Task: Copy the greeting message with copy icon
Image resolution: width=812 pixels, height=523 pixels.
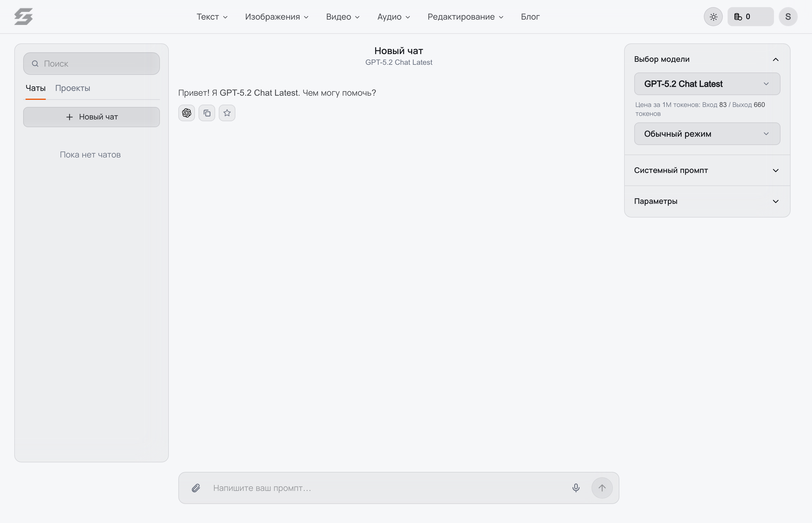Action: coord(207,113)
